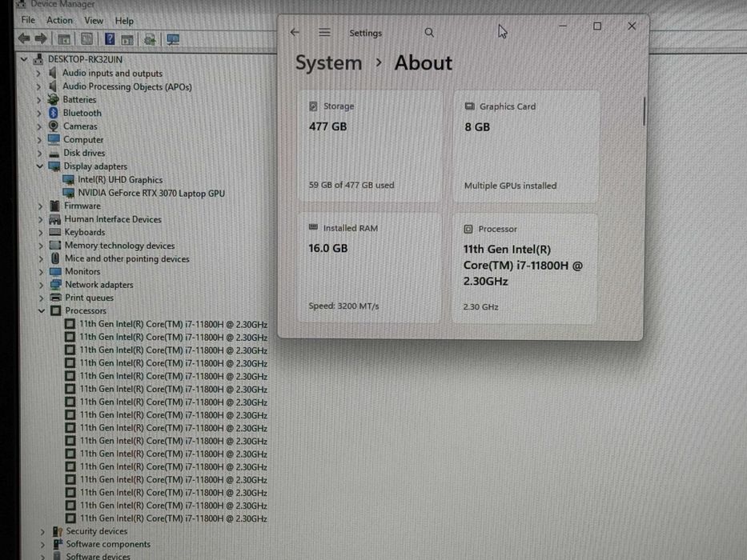Click the Properties toolbar icon in Device Manager
The width and height of the screenshot is (747, 560).
pyautogui.click(x=86, y=39)
